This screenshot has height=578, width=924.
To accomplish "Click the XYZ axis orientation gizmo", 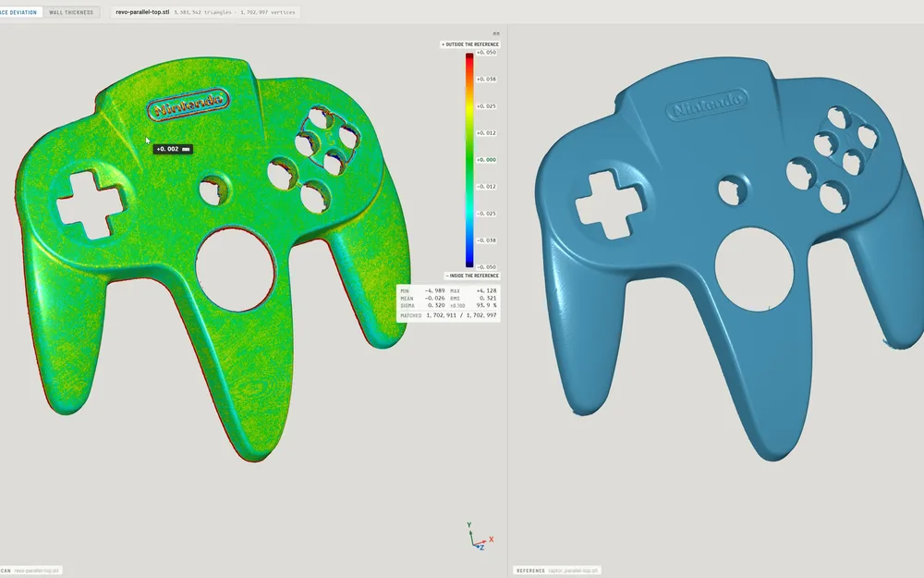I will (x=480, y=536).
